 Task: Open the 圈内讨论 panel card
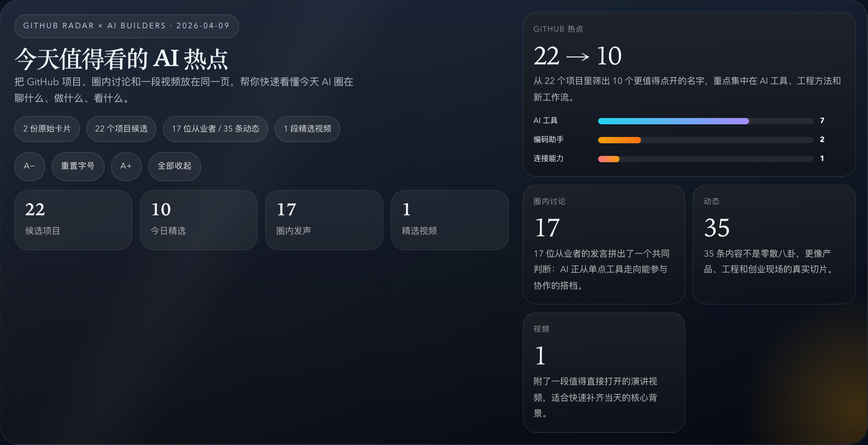pyautogui.click(x=604, y=244)
